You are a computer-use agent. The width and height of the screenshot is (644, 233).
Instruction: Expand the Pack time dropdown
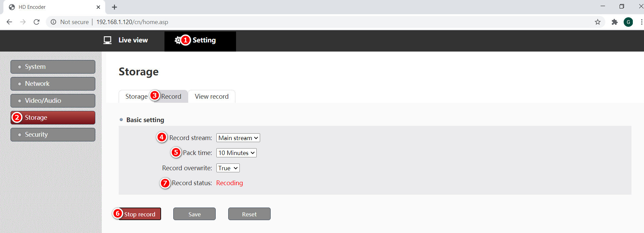[x=236, y=153]
